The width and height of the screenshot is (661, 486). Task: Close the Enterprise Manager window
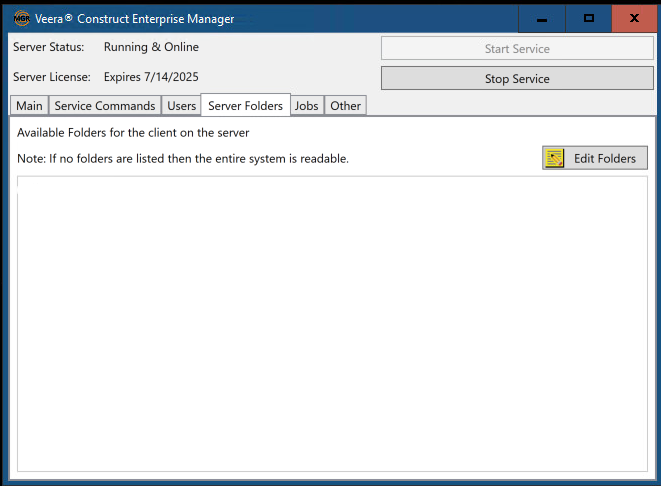[634, 19]
